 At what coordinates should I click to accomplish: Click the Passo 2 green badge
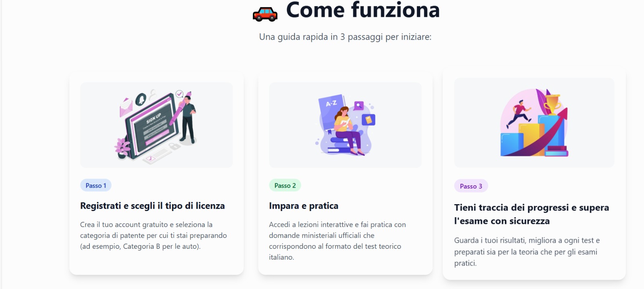coord(285,185)
